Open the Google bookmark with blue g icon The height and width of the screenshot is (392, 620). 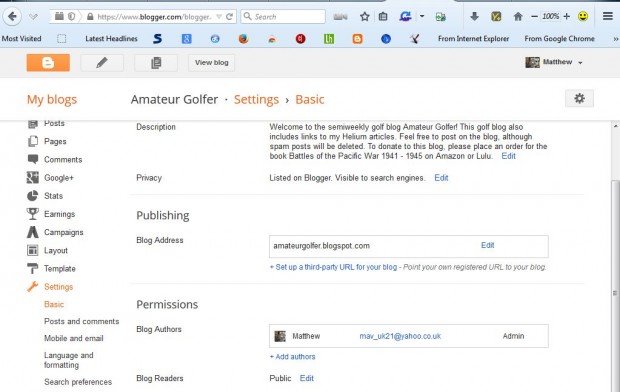point(187,39)
